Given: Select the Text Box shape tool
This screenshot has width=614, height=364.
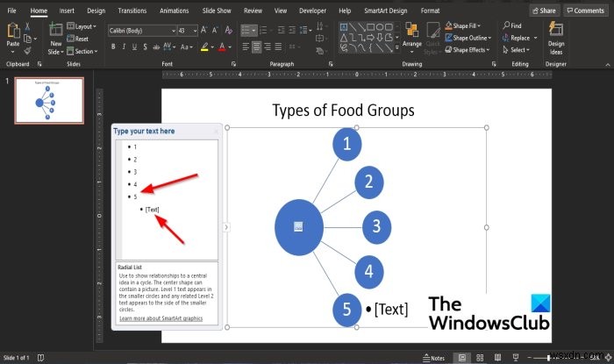Looking at the screenshot, I should (344, 27).
